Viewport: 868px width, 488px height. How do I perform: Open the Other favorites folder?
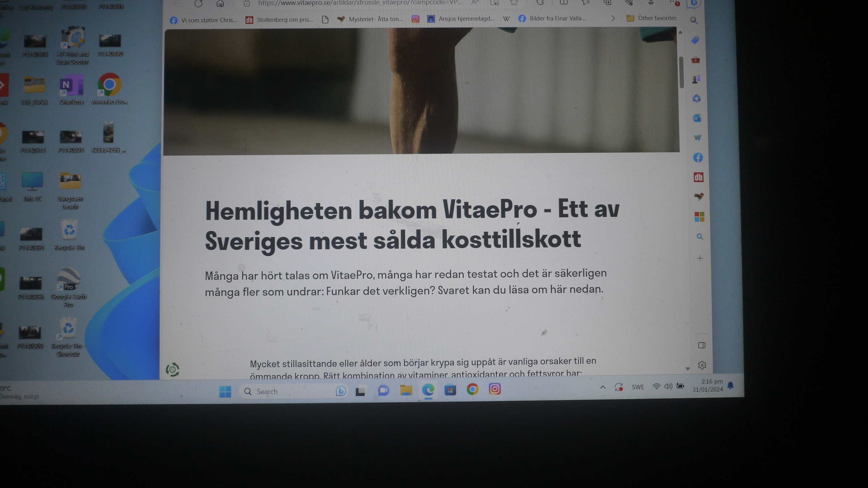click(x=651, y=18)
